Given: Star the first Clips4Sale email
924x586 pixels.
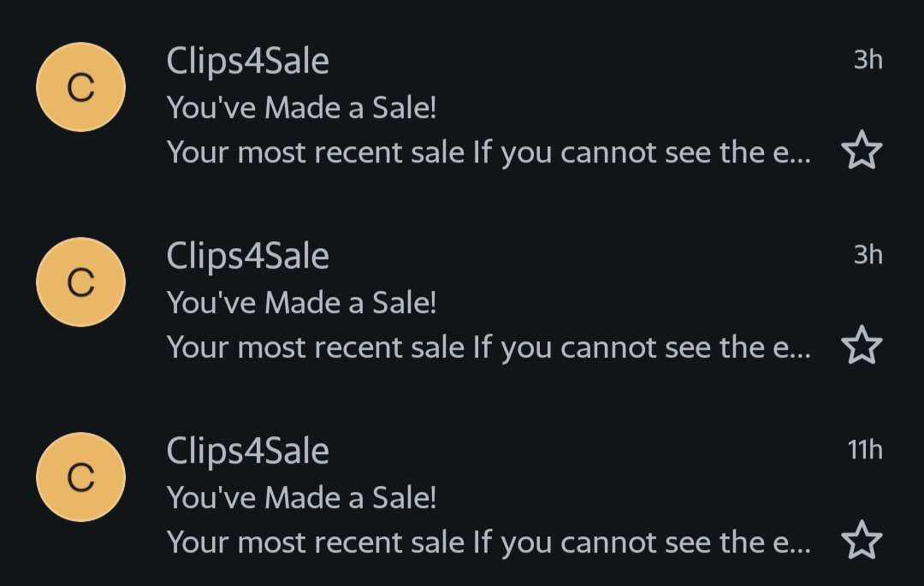Looking at the screenshot, I should 862,152.
